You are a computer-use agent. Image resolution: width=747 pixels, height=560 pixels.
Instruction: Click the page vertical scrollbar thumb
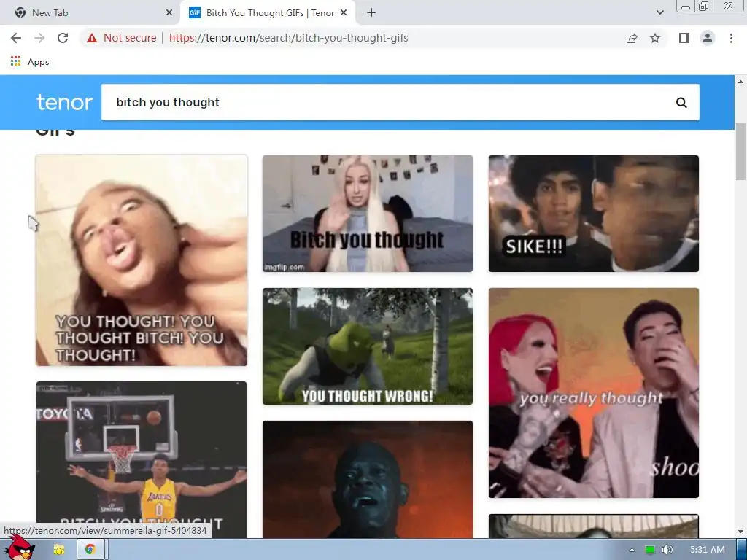point(740,152)
